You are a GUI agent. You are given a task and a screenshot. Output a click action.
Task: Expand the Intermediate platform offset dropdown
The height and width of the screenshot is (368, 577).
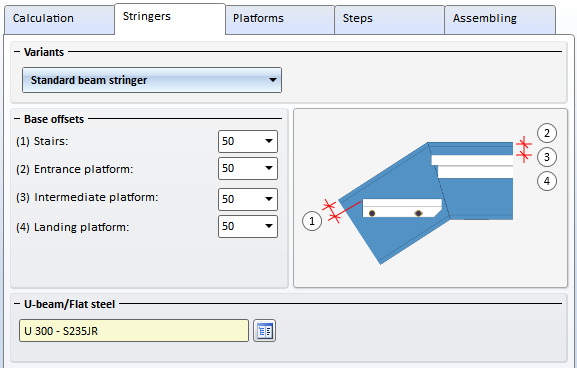click(x=269, y=199)
